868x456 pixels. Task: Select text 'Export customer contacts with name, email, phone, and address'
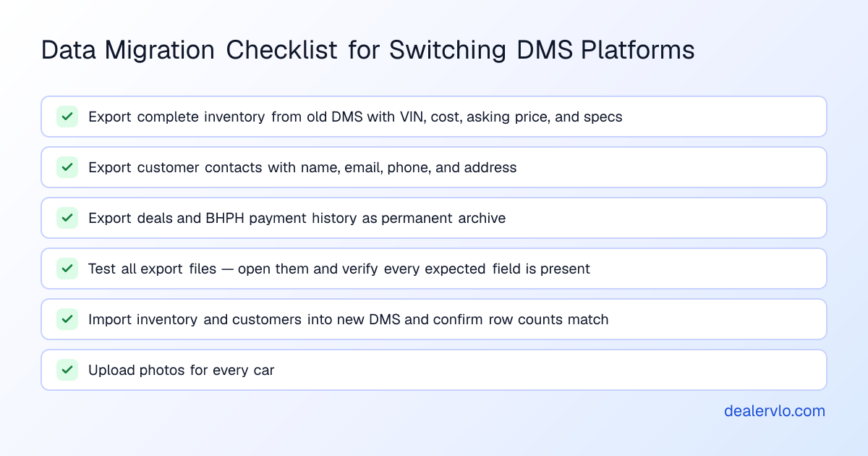pos(302,167)
